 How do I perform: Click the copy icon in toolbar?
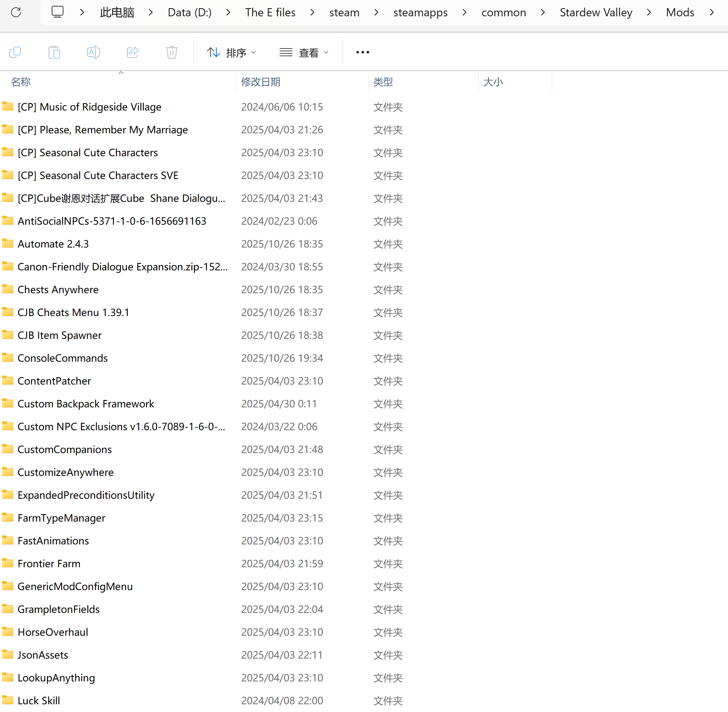[15, 52]
